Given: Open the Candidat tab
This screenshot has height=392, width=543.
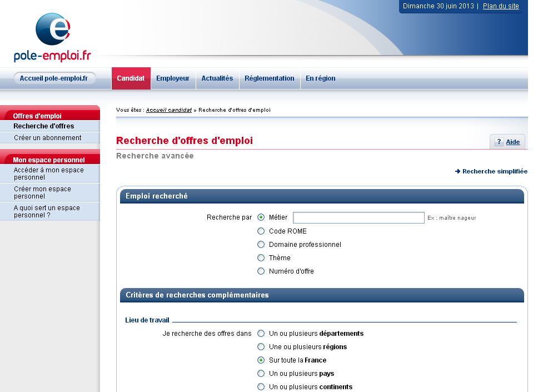Looking at the screenshot, I should point(131,78).
